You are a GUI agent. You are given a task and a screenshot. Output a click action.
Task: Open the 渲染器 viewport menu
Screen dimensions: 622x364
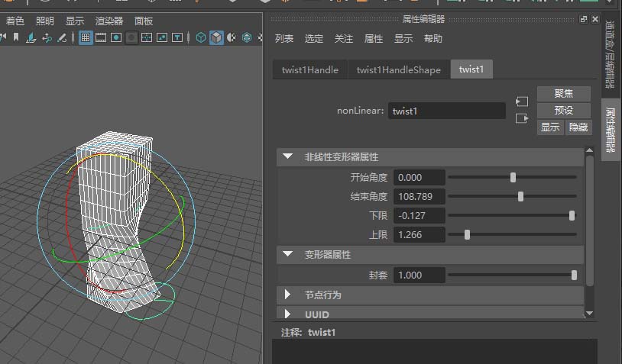pos(109,21)
